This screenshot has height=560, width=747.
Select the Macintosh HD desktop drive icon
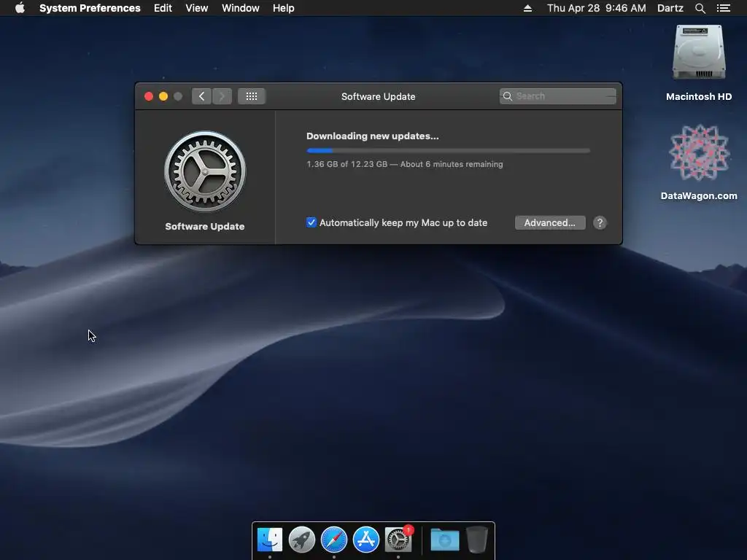(x=699, y=52)
